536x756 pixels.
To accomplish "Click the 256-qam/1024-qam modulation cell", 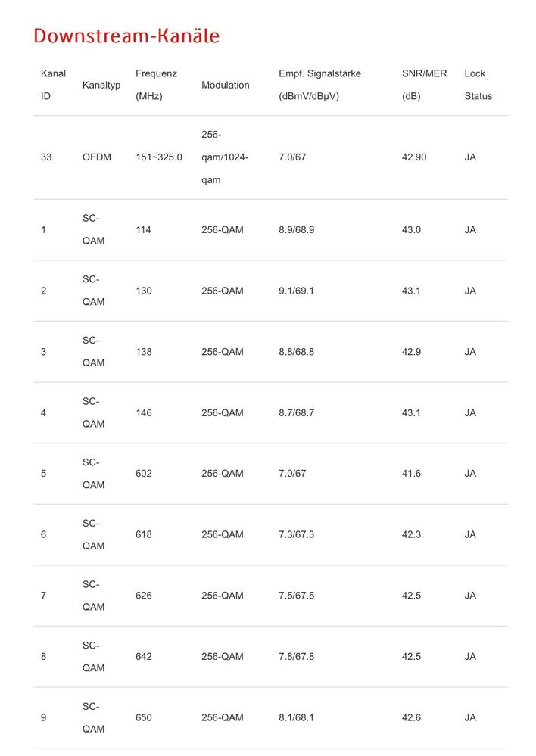I will pyautogui.click(x=225, y=157).
